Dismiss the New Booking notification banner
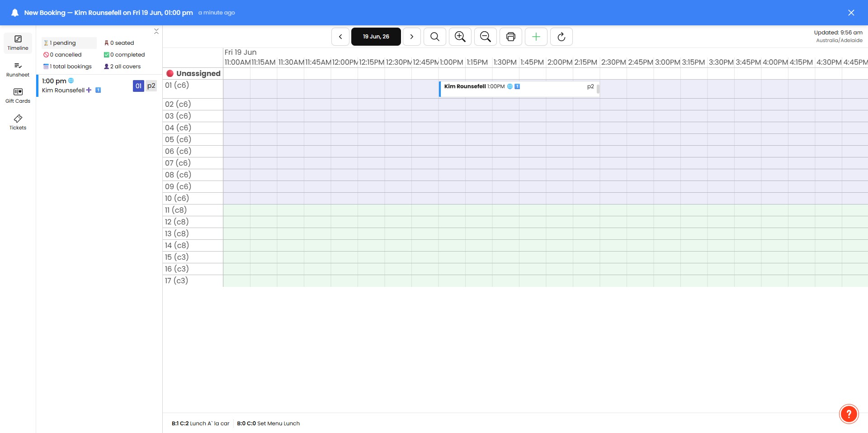 tap(851, 13)
